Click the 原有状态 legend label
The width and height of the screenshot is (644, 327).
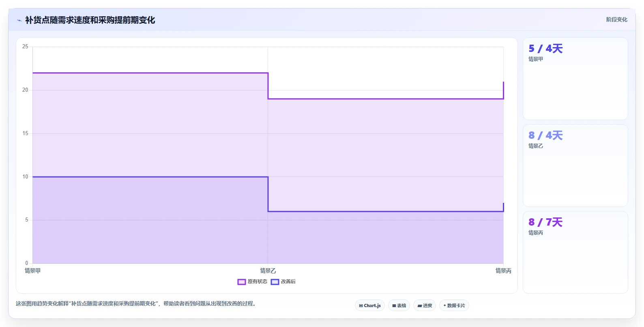coord(258,282)
